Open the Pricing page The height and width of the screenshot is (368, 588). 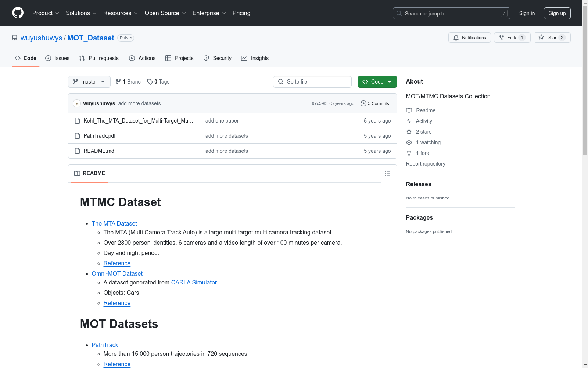click(x=241, y=13)
